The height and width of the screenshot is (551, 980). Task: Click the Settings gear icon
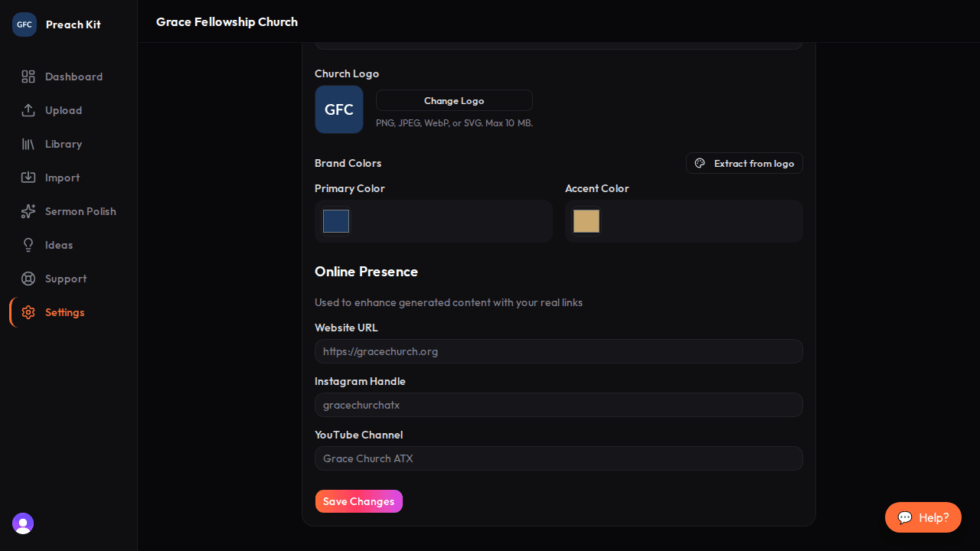[28, 312]
